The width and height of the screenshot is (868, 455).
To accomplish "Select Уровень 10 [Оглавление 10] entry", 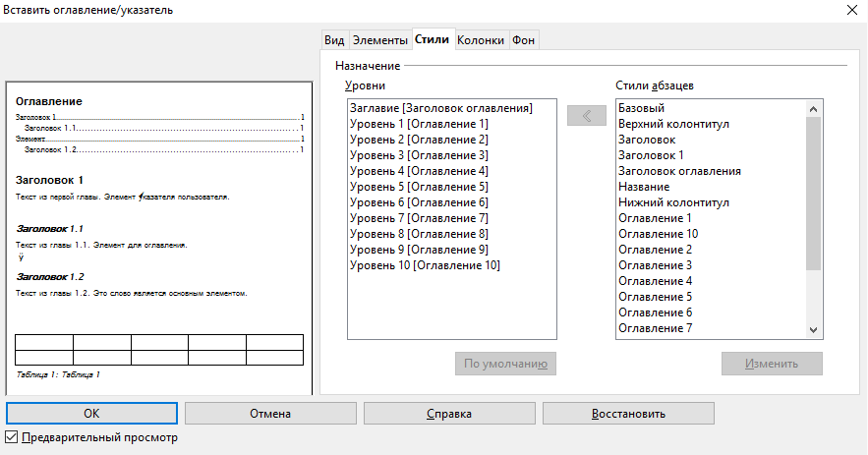I will tap(425, 265).
